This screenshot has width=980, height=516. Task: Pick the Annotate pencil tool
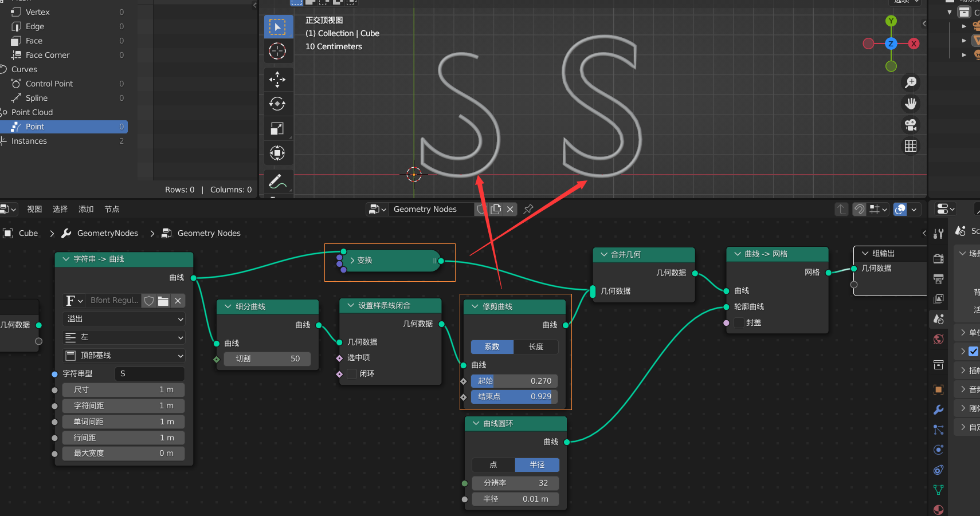pos(278,181)
